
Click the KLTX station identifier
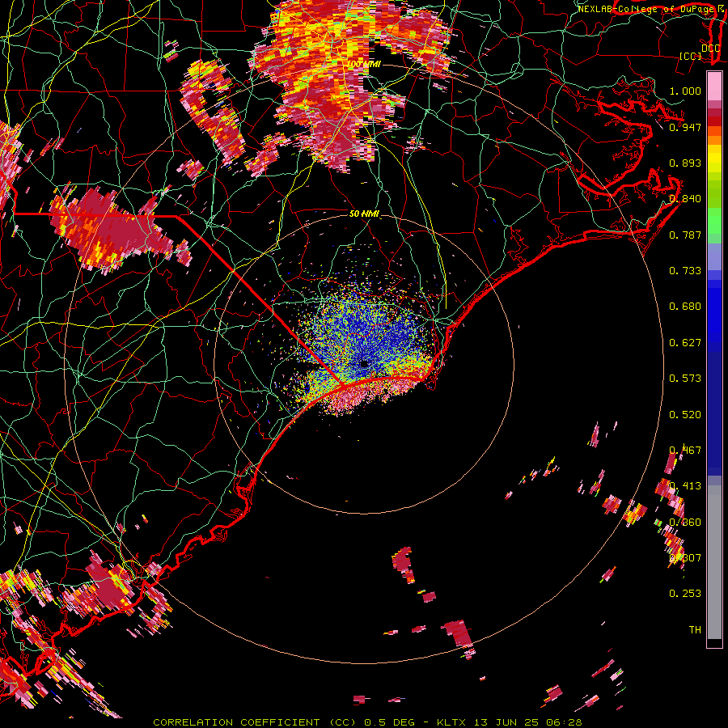[x=451, y=722]
